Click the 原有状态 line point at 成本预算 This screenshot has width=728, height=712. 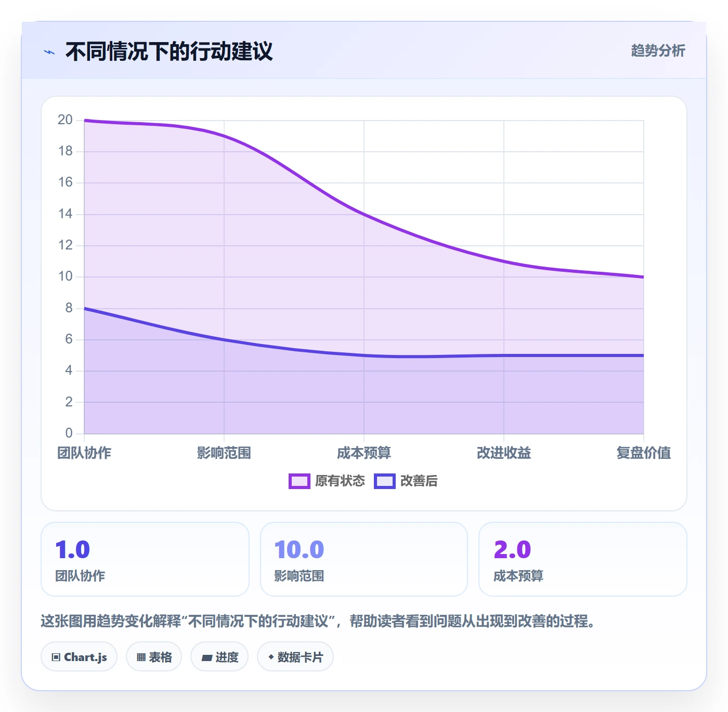(364, 214)
